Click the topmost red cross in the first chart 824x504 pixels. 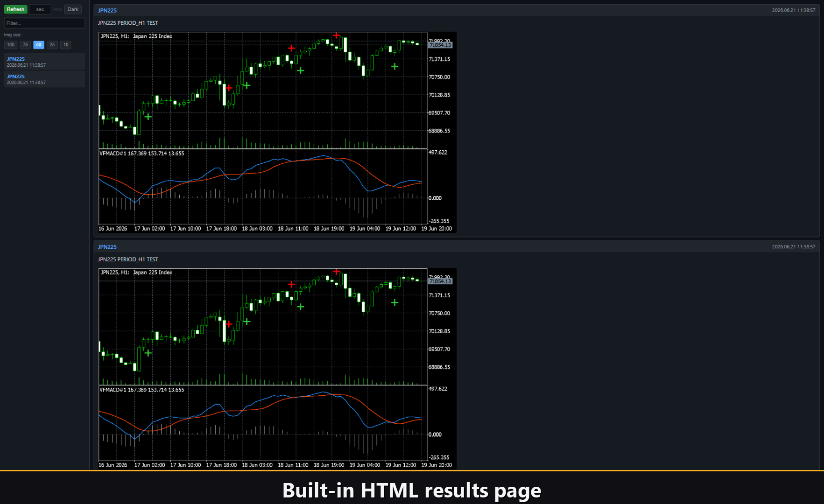336,35
